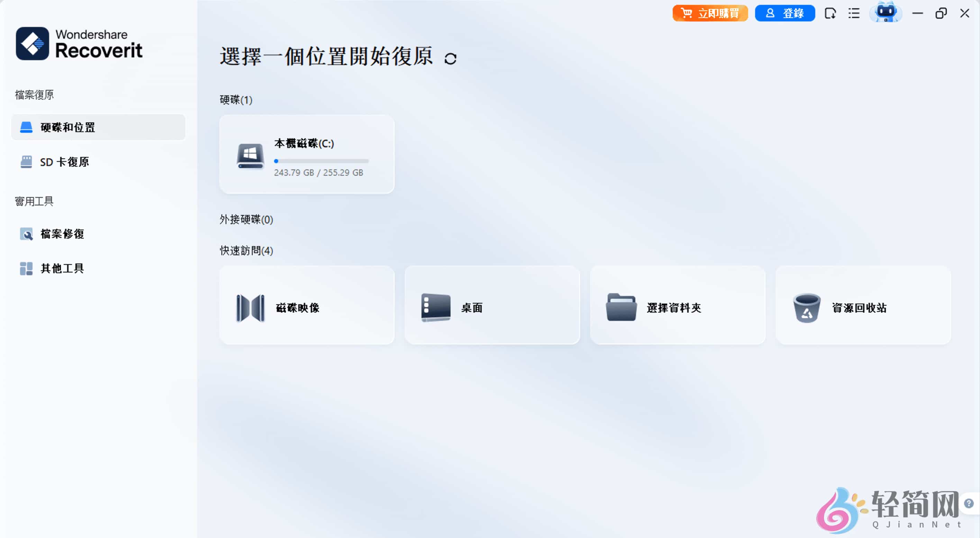
Task: Click the 登錄 login button
Action: (x=784, y=13)
